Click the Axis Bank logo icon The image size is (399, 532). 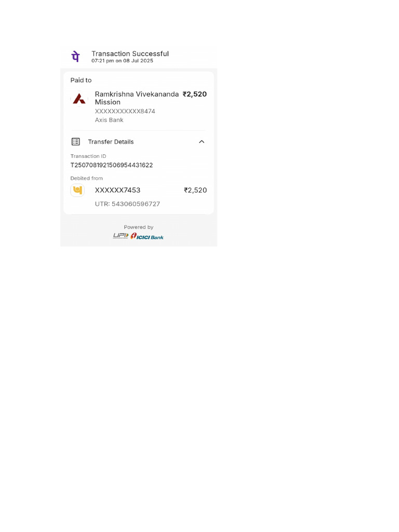pyautogui.click(x=79, y=99)
